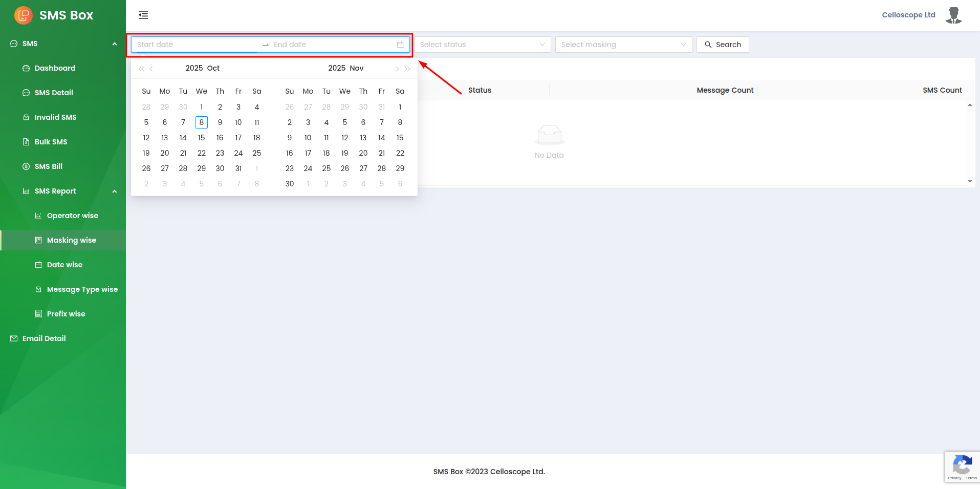Collapse the SMS Report submenu
The image size is (980, 489).
click(x=115, y=191)
